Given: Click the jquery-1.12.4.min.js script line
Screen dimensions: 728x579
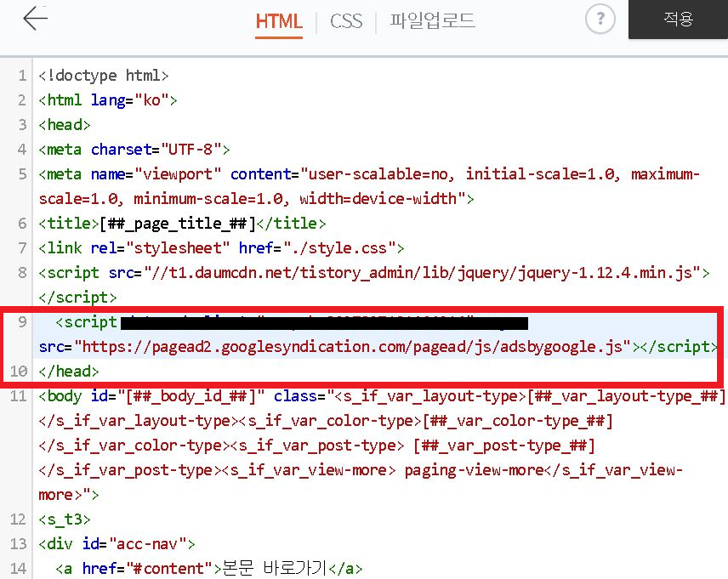Looking at the screenshot, I should click(x=374, y=273).
